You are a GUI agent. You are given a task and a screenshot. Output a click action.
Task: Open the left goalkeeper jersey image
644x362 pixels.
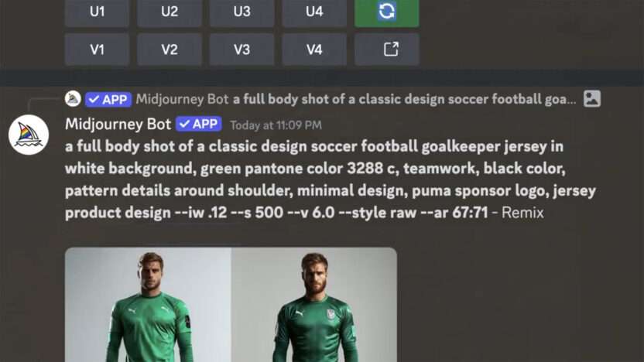[148, 305]
